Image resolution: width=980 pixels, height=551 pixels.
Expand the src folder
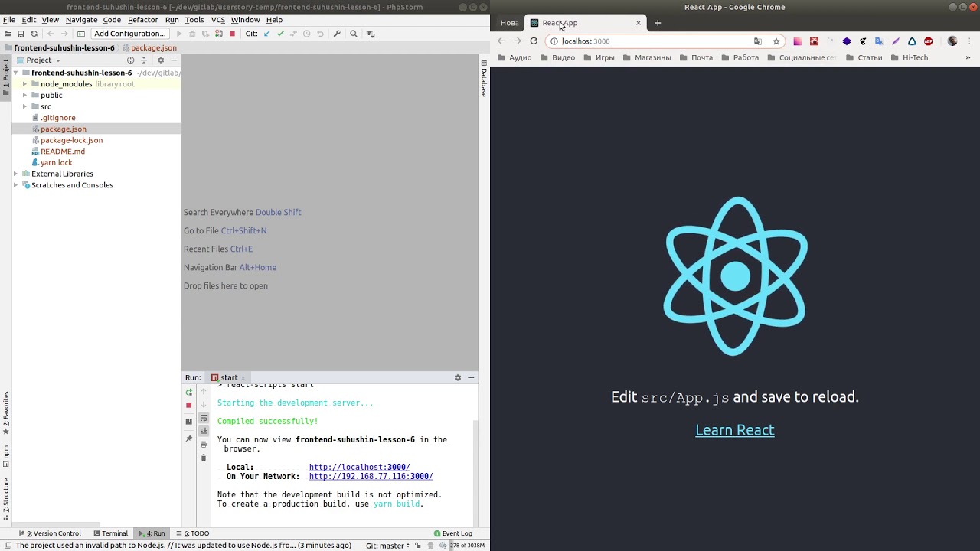coord(25,106)
